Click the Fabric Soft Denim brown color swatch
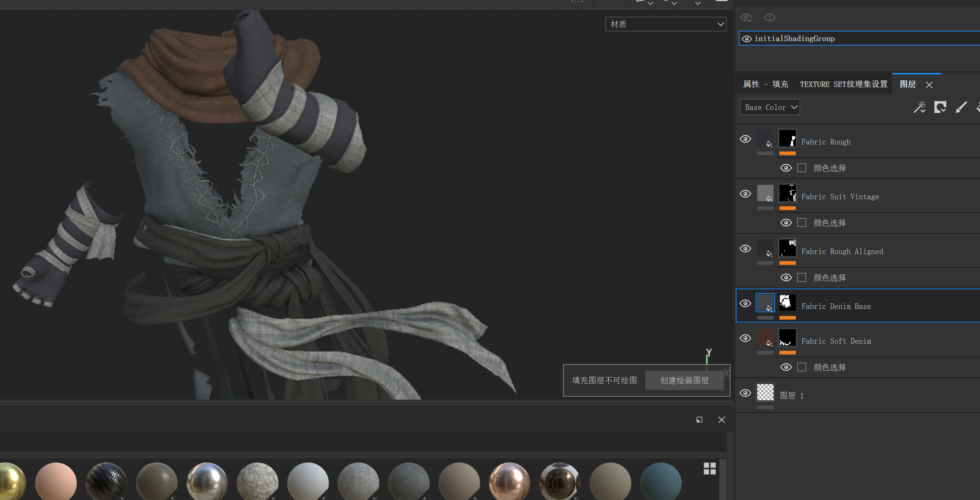Viewport: 980px width, 500px height. [765, 338]
